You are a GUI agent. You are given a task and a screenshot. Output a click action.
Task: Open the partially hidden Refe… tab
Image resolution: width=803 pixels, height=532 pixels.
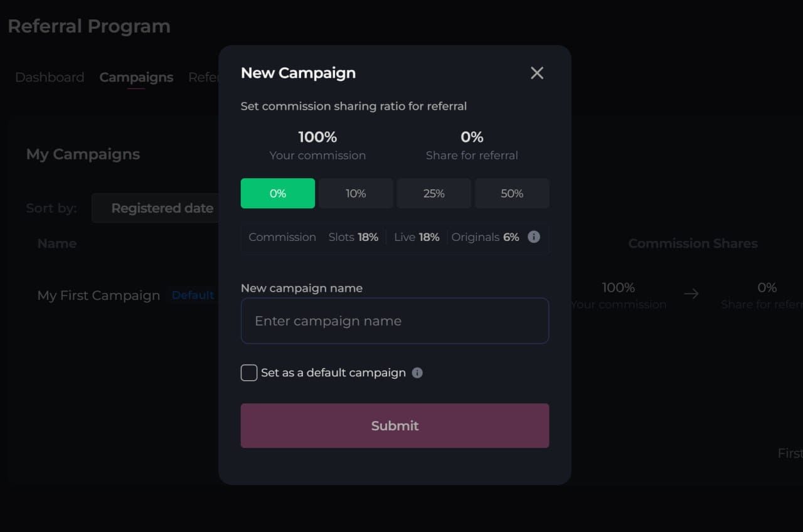(x=203, y=77)
